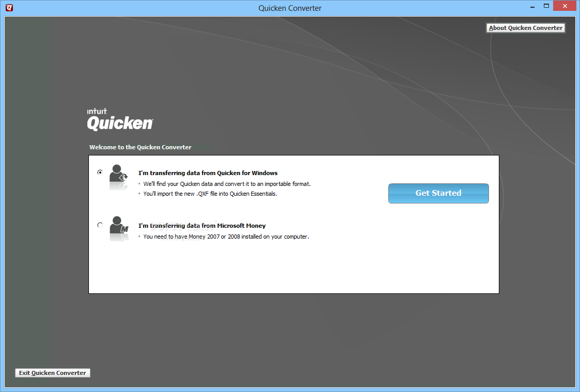580x392 pixels.
Task: Click the Quicken app icon in title bar
Action: [x=9, y=7]
